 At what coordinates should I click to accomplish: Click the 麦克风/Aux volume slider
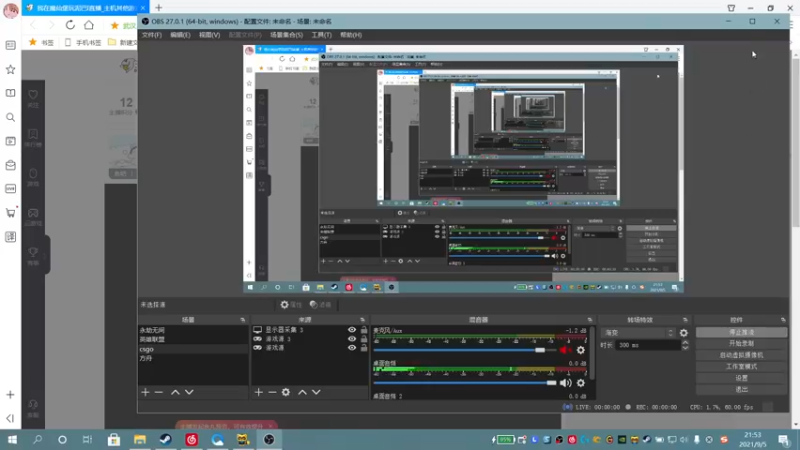point(465,350)
